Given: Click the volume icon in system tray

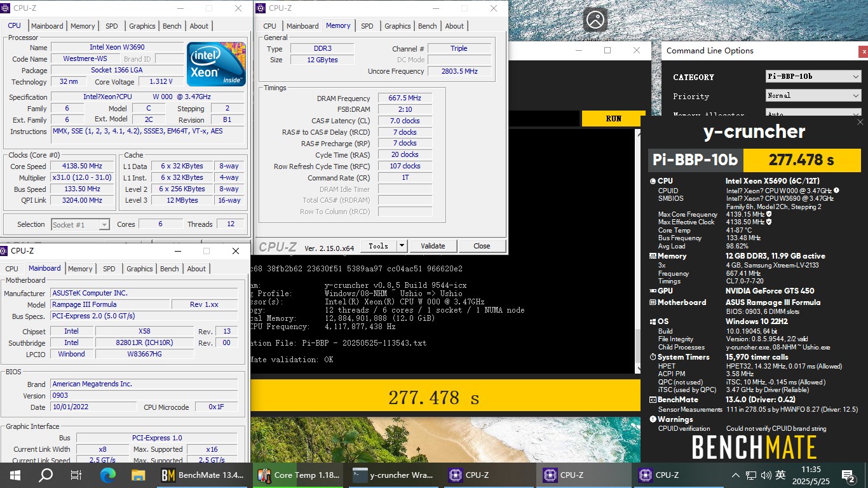Looking at the screenshot, I should [766, 475].
